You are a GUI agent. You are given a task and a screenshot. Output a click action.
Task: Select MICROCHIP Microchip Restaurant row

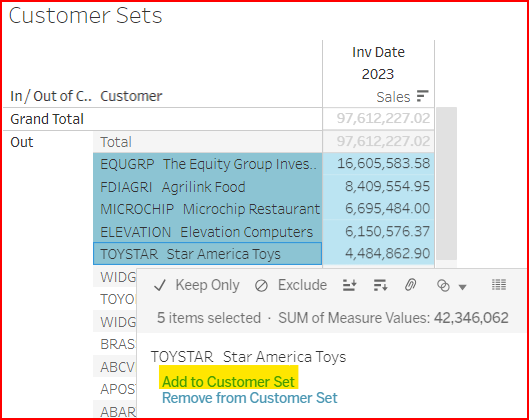tap(207, 209)
